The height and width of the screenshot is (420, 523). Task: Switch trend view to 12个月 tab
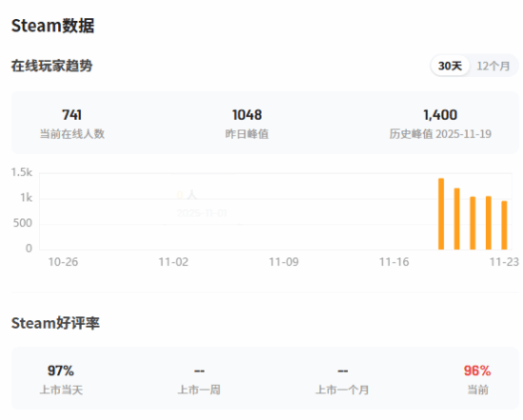point(494,66)
